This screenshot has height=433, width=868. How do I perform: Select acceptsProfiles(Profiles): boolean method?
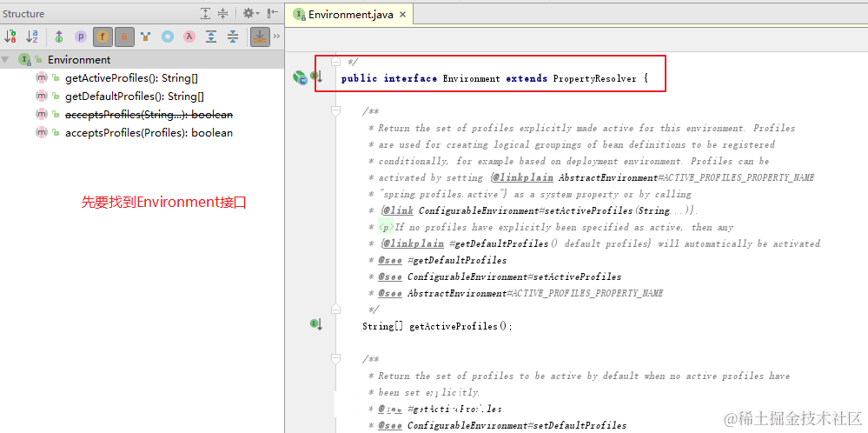(x=149, y=133)
